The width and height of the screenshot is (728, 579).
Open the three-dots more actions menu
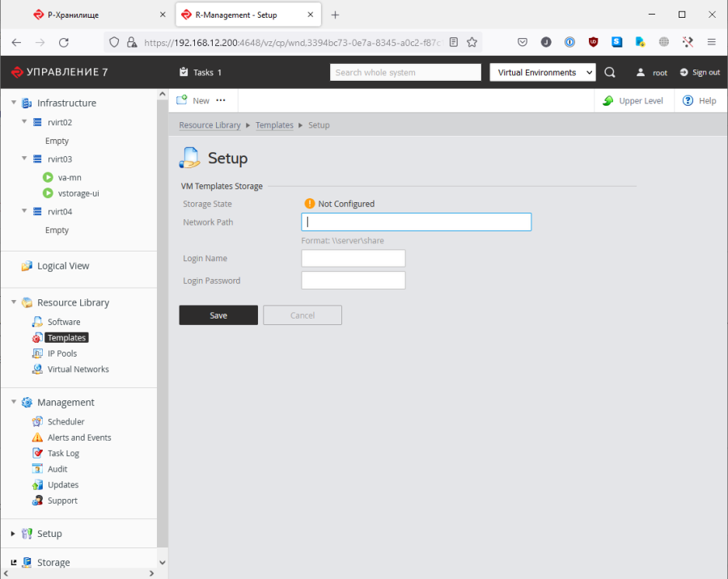[x=221, y=101]
